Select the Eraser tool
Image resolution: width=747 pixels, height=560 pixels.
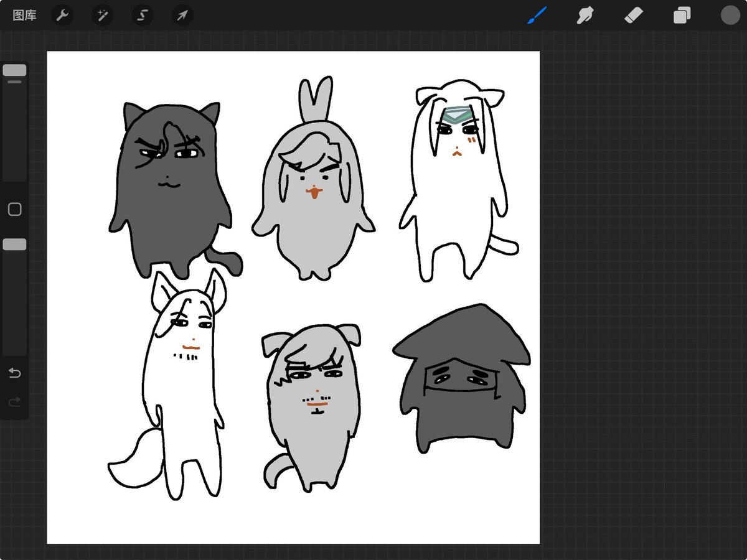click(x=634, y=15)
